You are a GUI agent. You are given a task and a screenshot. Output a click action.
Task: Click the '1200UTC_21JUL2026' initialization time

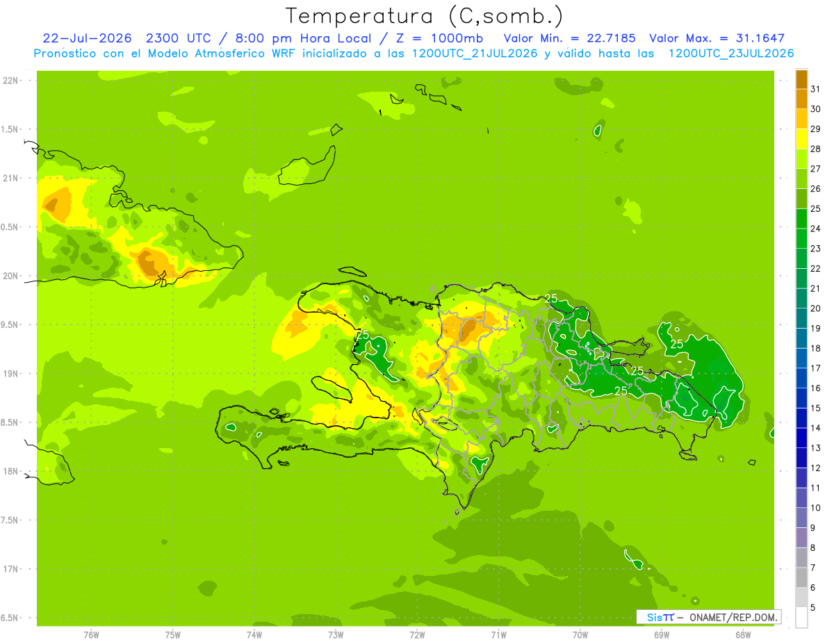(475, 53)
